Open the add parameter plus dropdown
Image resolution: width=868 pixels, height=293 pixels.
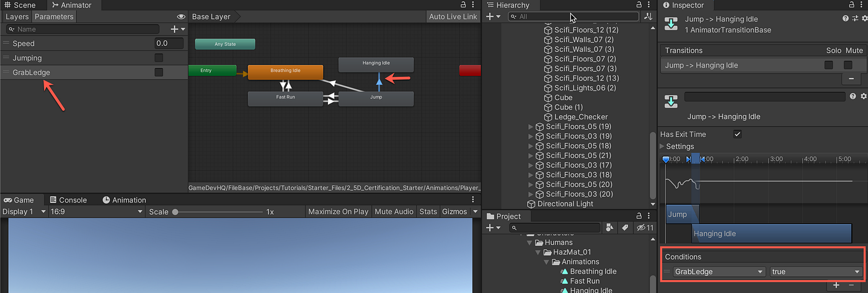point(177,29)
